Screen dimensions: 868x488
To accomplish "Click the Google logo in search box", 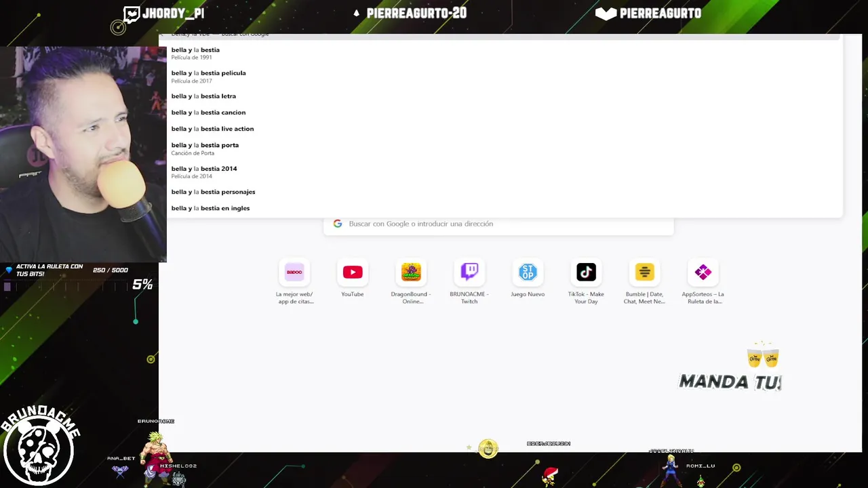I will pos(338,224).
